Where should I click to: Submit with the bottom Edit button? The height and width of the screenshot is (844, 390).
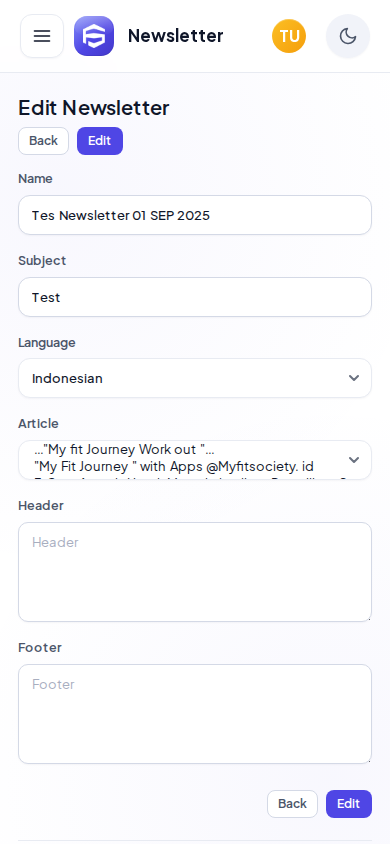(x=349, y=804)
